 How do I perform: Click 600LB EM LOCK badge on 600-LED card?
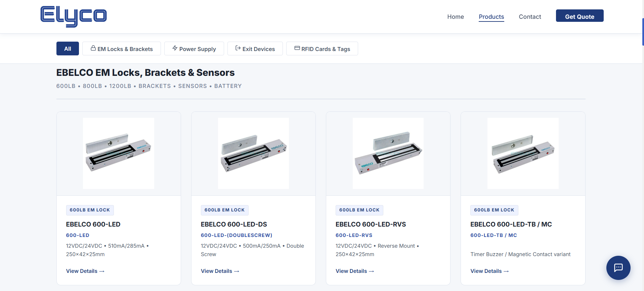90,210
